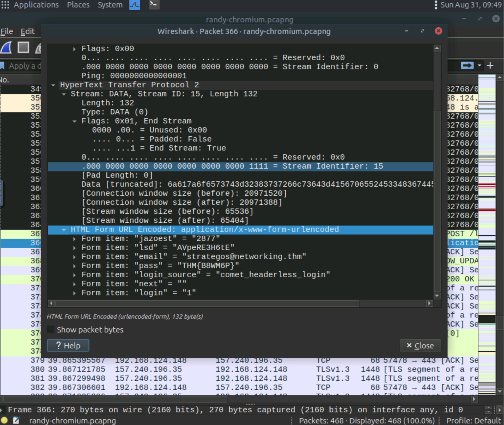The image size is (504, 425).
Task: Click the packet dialog vertical scrollbar down arrow
Action: coord(437,296)
